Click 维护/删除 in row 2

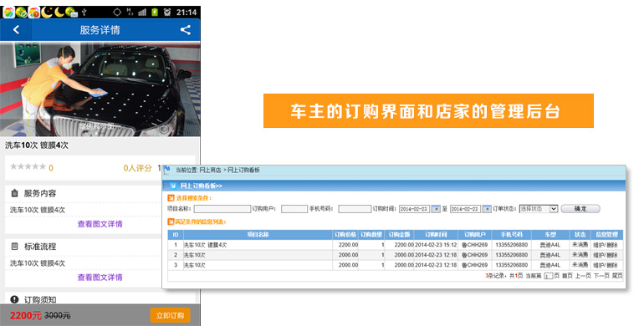[606, 255]
